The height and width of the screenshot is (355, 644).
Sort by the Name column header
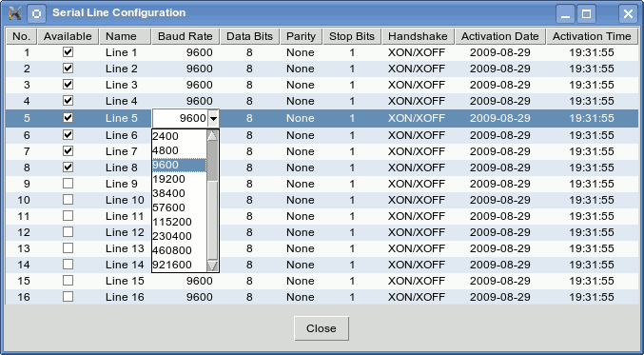point(125,36)
